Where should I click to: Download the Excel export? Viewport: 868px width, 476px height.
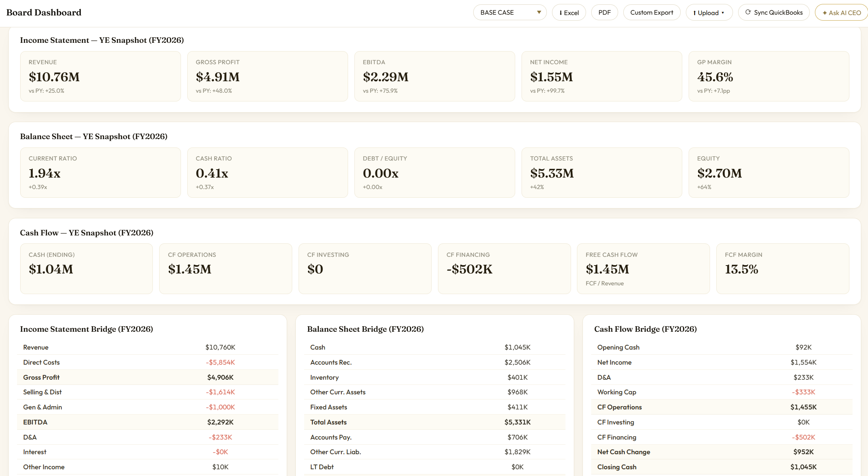tap(569, 13)
